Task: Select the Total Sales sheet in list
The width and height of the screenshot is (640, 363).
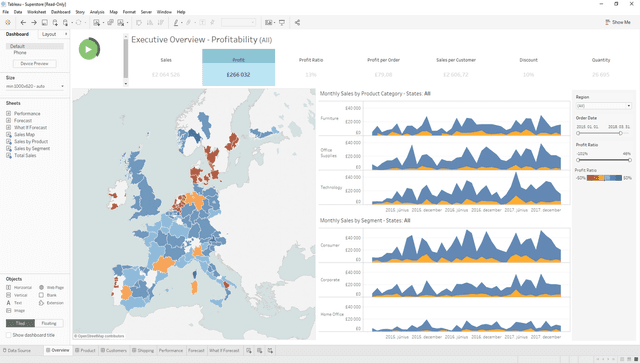Action: (25, 155)
